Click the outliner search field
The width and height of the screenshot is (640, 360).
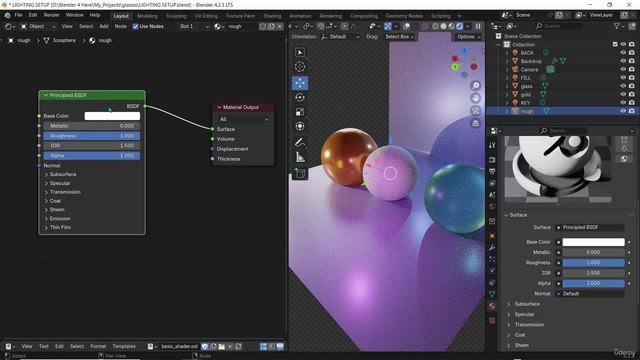click(x=560, y=26)
